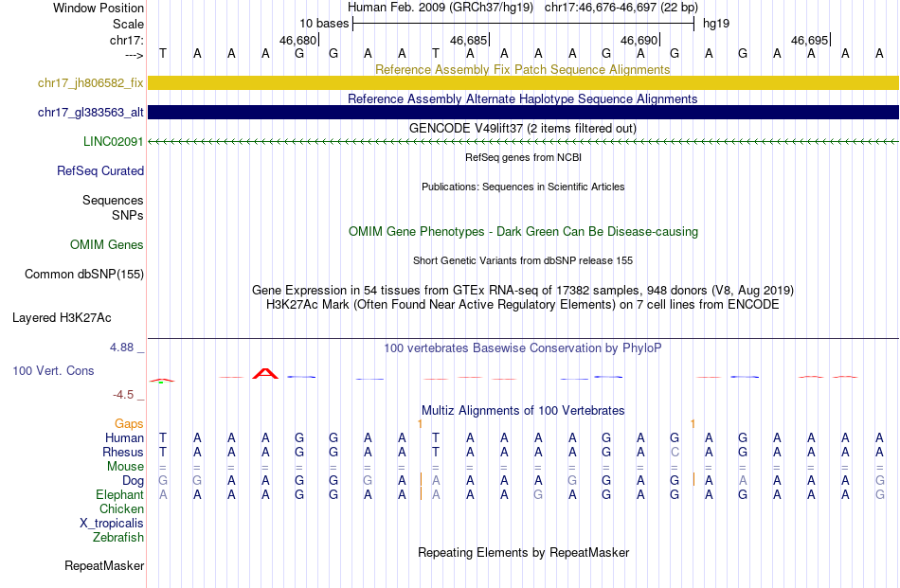Click the hg19 label beside the scale bar
This screenshot has width=900, height=588.
click(716, 24)
